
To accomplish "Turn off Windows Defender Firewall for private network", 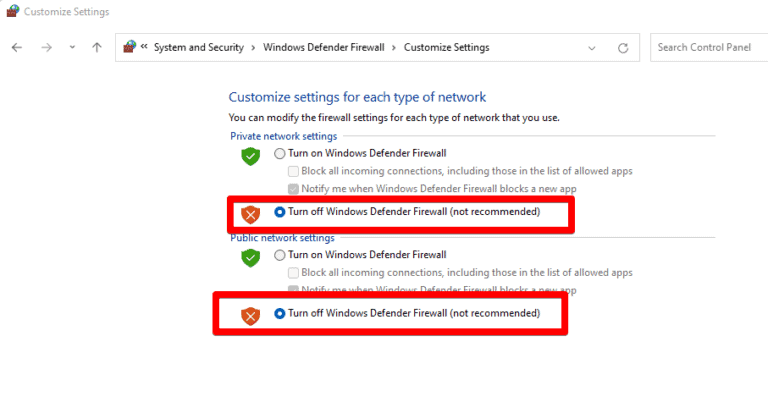I will point(280,212).
